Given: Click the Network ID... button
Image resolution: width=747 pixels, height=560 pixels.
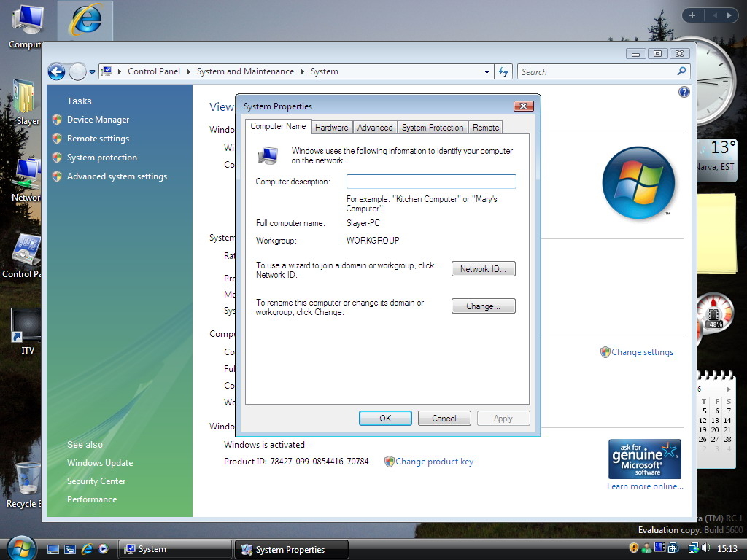Looking at the screenshot, I should [x=483, y=269].
